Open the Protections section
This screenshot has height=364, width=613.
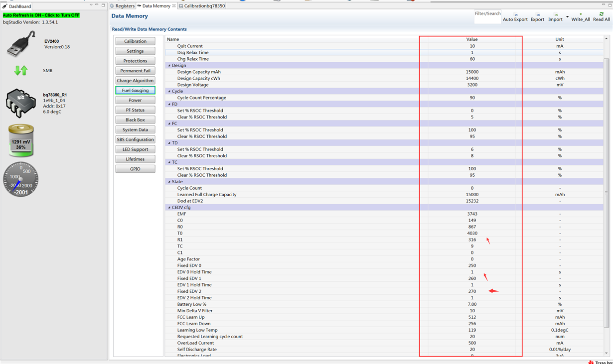coord(135,61)
